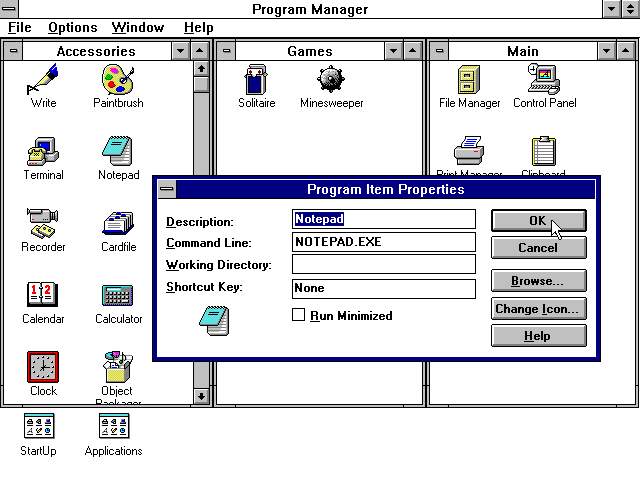This screenshot has height=480, width=640.
Task: Click the Accessories scrollbar down arrow
Action: click(x=201, y=396)
